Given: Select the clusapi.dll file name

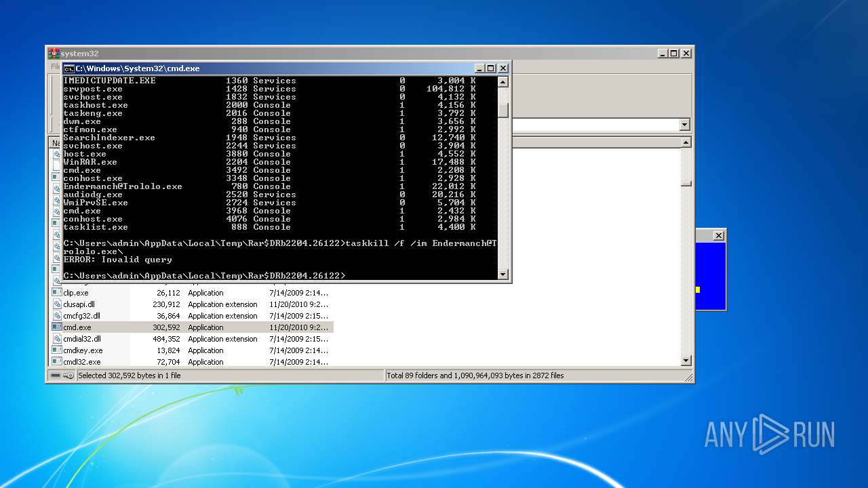Looking at the screenshot, I should 79,304.
